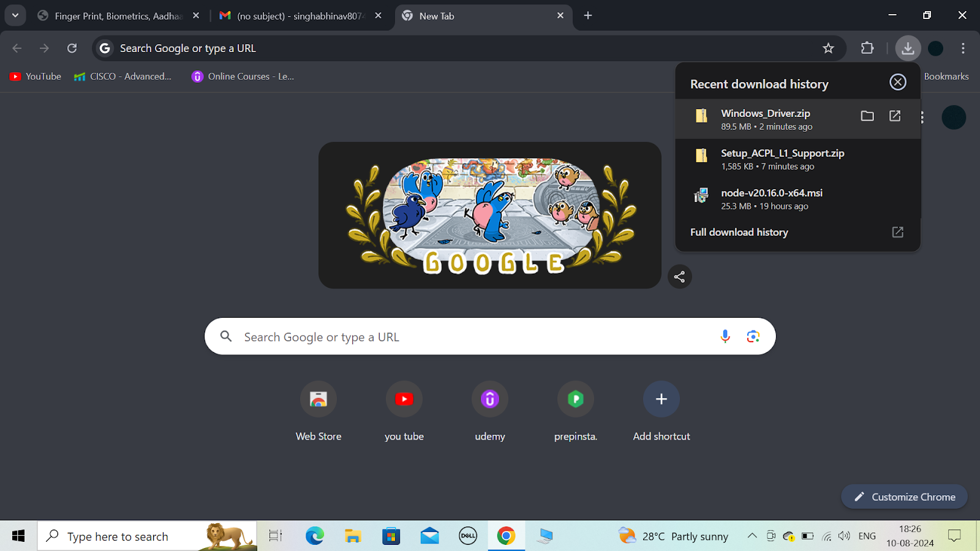The width and height of the screenshot is (980, 551).
Task: Open the battery status icon in tray
Action: point(808,536)
